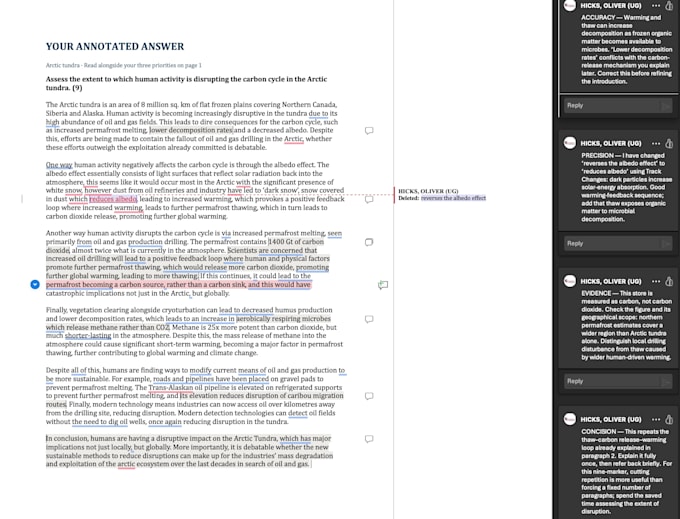This screenshot has height=519, width=680.
Task: Click the red-underlined word 'Arctic,' in introduction
Action: tap(294, 139)
